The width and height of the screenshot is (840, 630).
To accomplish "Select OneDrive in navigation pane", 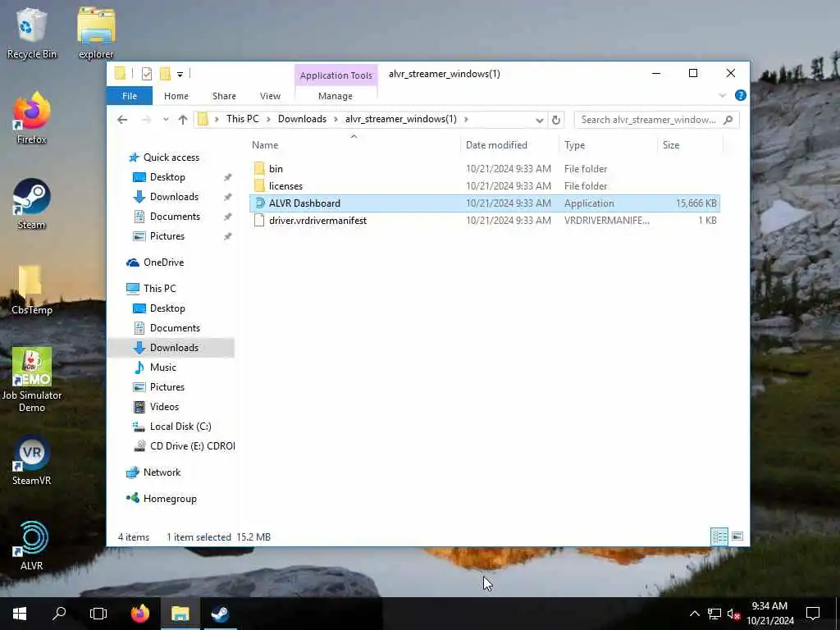I will tap(163, 262).
